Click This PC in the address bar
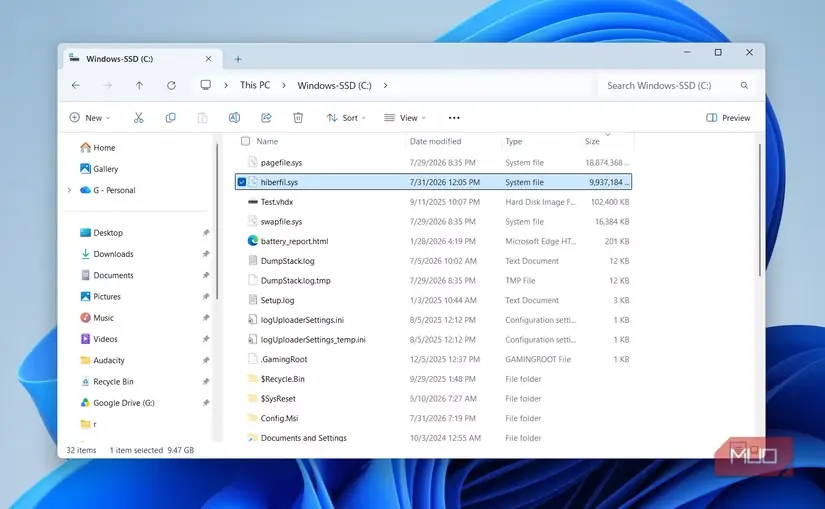Image resolution: width=825 pixels, height=509 pixels. [255, 85]
